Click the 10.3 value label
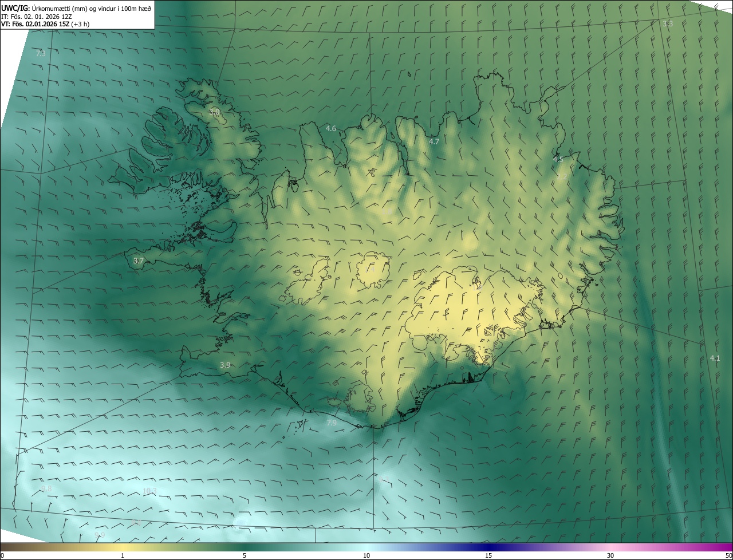Image resolution: width=733 pixels, height=560 pixels. (149, 491)
